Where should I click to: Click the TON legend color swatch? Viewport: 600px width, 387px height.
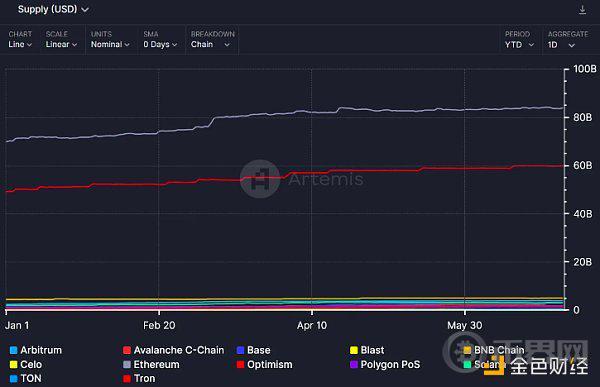pos(13,379)
